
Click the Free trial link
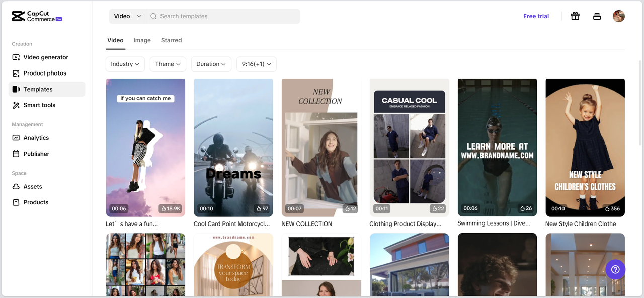[x=536, y=16]
